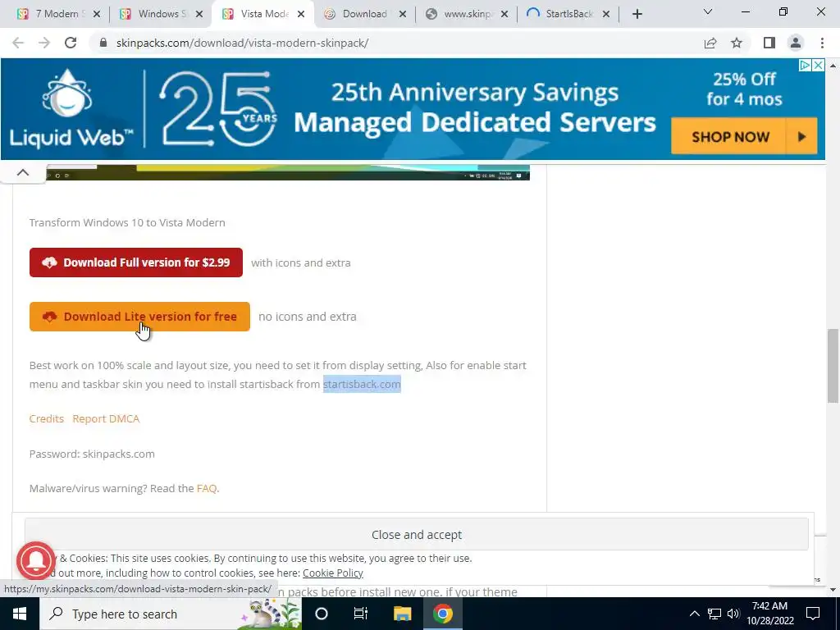Click the taskbar search box
The image size is (840, 630).
(x=171, y=614)
